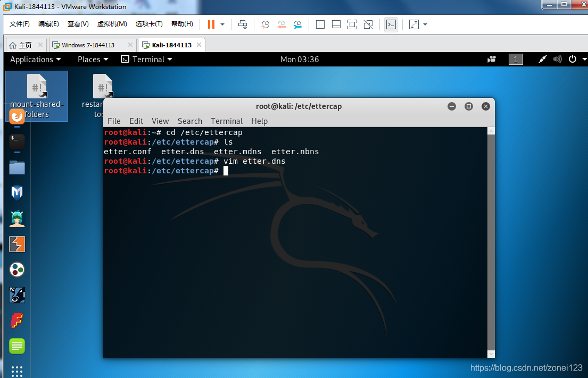
Task: Open the green notes app in the dock
Action: pos(17,346)
